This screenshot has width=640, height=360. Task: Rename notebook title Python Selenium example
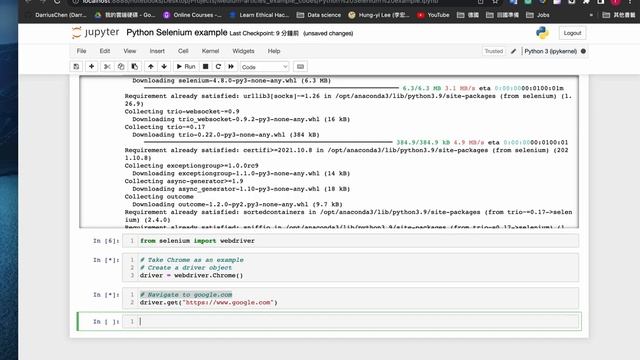pos(177,33)
